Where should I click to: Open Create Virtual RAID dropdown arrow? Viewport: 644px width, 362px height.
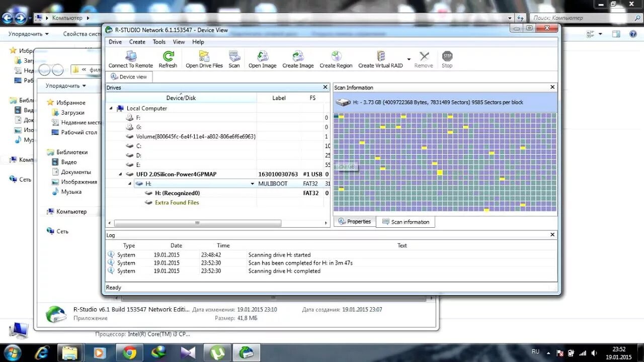click(409, 59)
